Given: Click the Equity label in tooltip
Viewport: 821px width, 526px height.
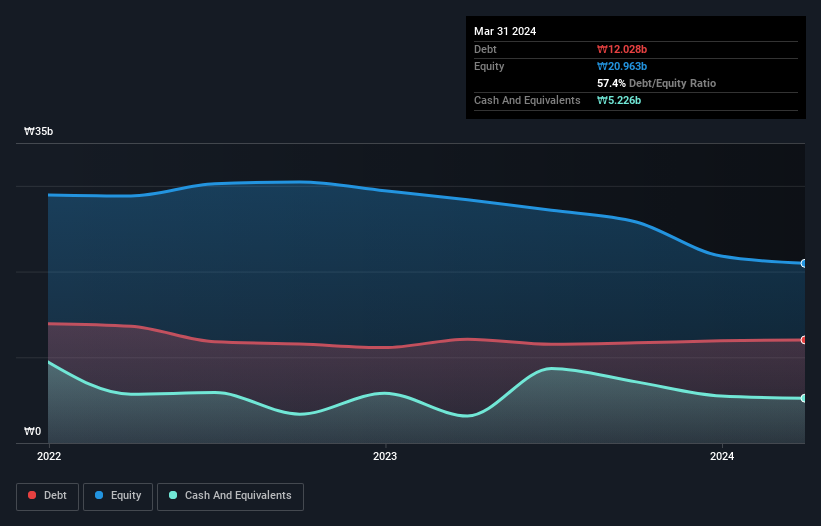Looking at the screenshot, I should point(489,66).
